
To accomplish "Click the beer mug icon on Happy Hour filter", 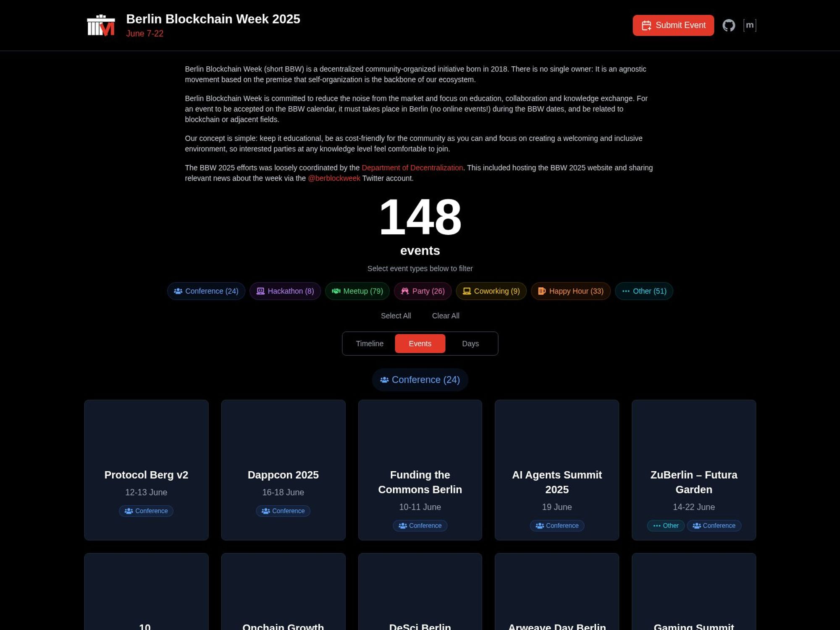I will 541,291.
